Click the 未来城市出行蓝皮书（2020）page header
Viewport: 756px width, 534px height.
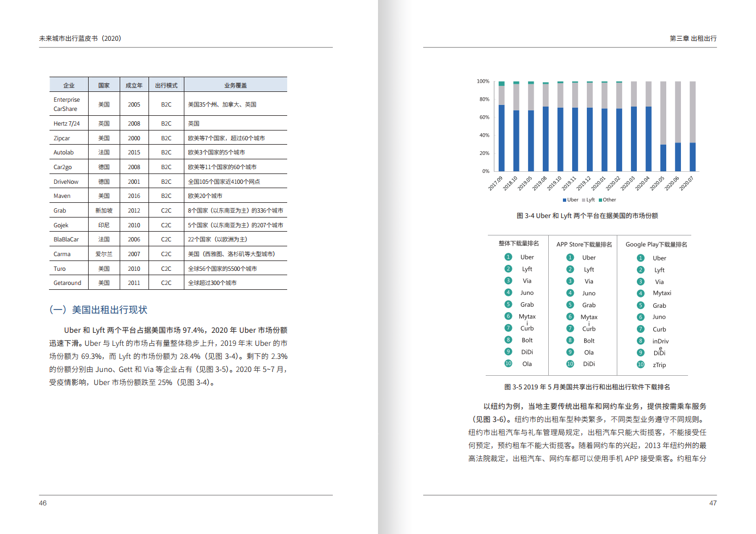(x=80, y=39)
